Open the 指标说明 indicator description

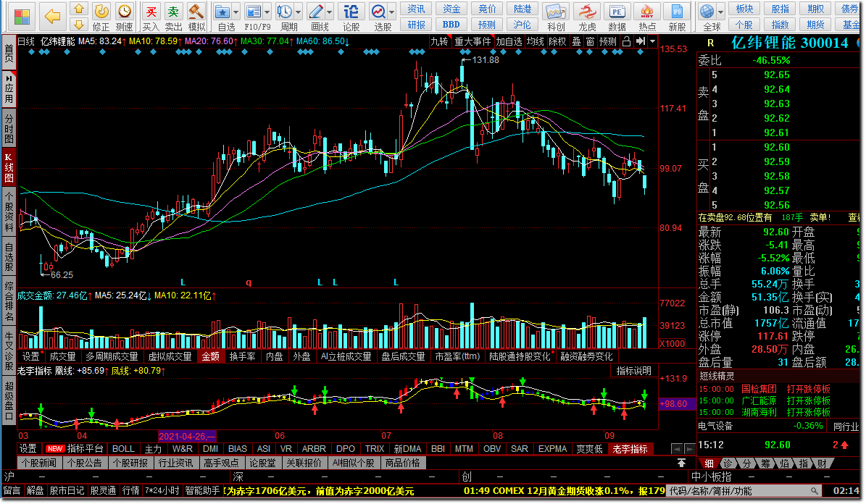coord(634,371)
